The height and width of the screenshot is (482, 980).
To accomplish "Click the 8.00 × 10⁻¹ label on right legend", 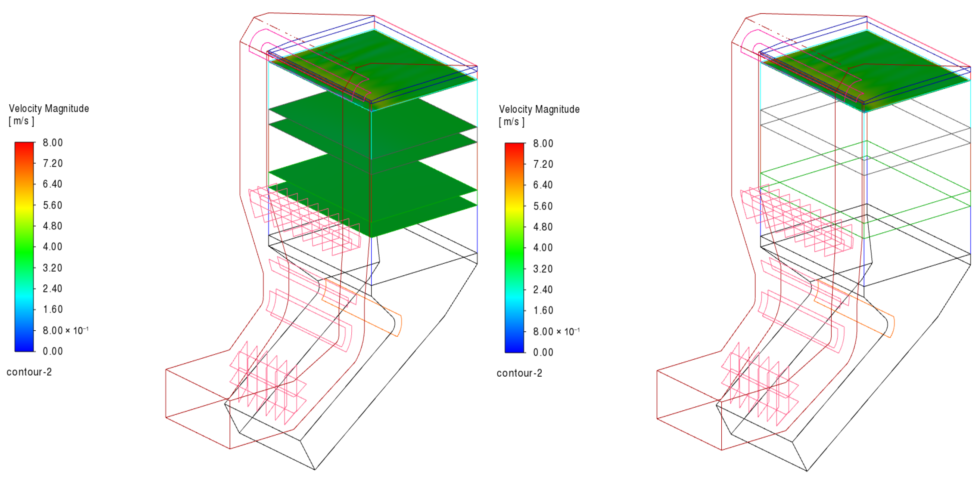I will [x=556, y=332].
